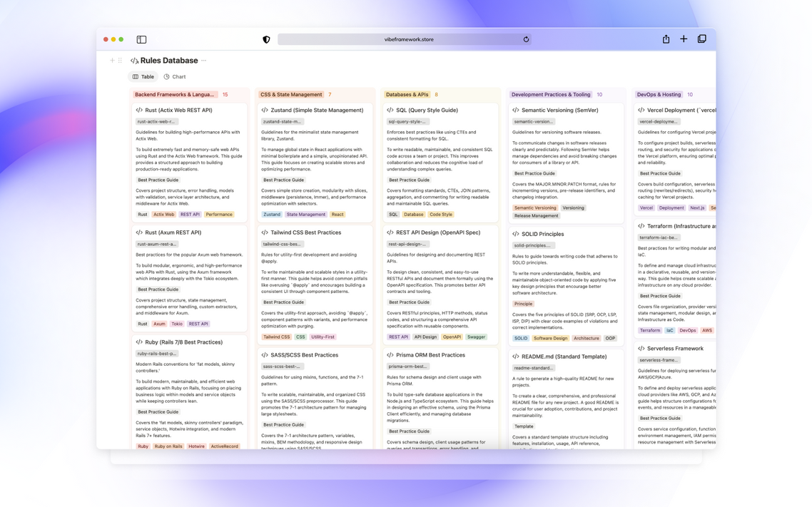812x507 pixels.
Task: Click the code icon on the Serverless Framework card
Action: [641, 349]
